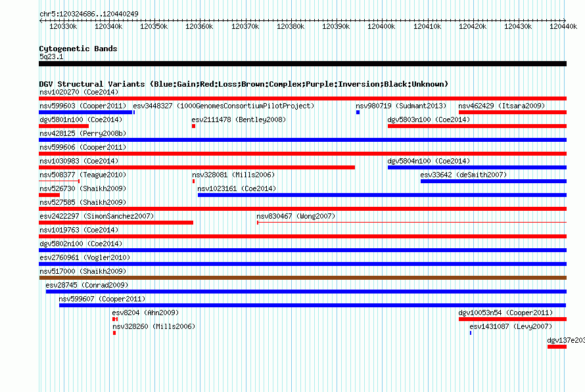585x392 pixels.
Task: Open the Cytogenetic Bands track title
Action: tap(78, 49)
